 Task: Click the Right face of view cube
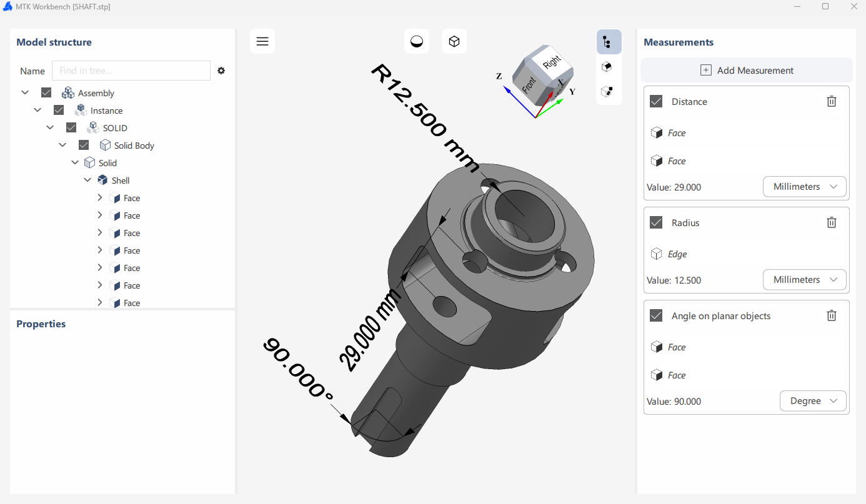pos(551,62)
